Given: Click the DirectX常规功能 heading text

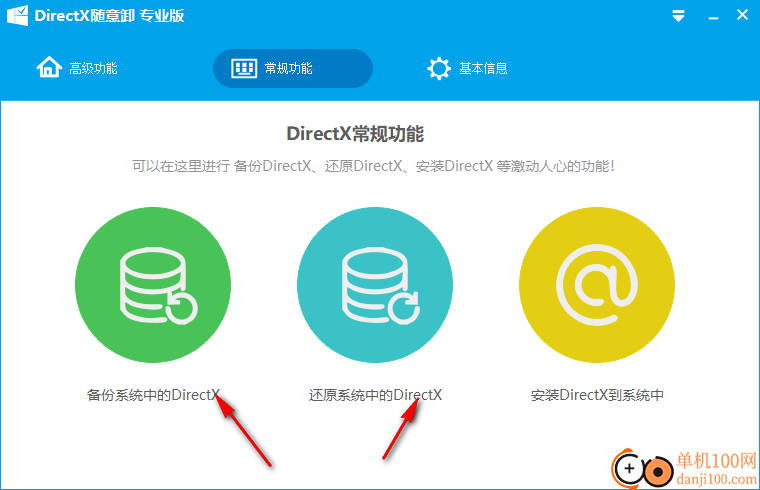Looking at the screenshot, I should (x=355, y=134).
